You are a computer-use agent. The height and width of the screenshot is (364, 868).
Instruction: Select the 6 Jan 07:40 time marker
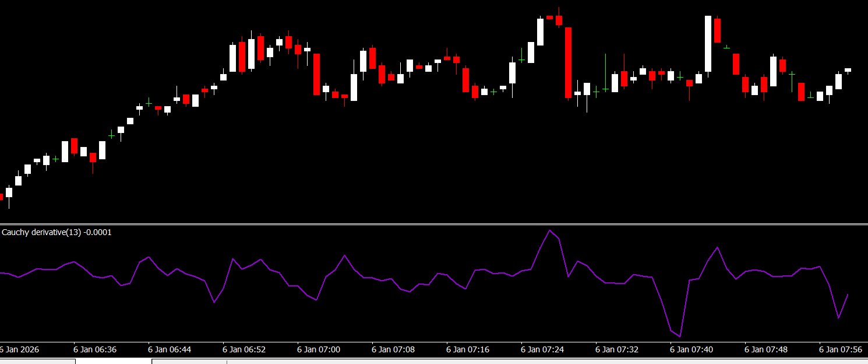point(691,349)
